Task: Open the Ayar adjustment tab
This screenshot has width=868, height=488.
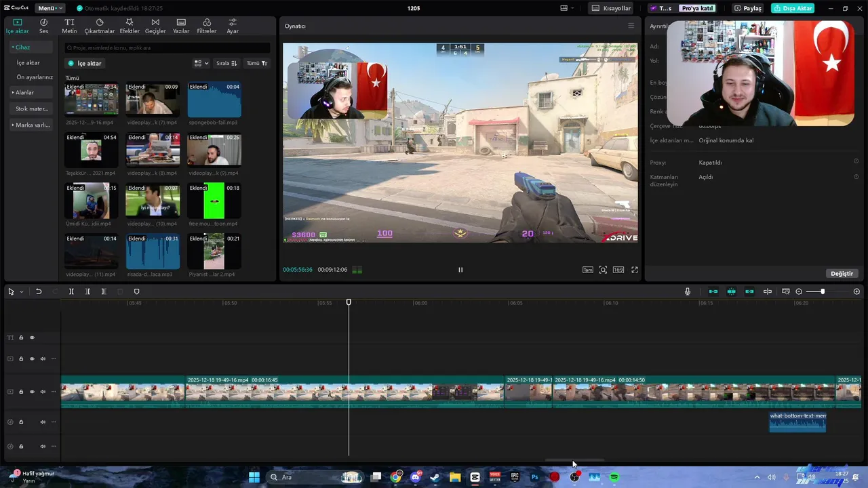Action: pos(233,26)
